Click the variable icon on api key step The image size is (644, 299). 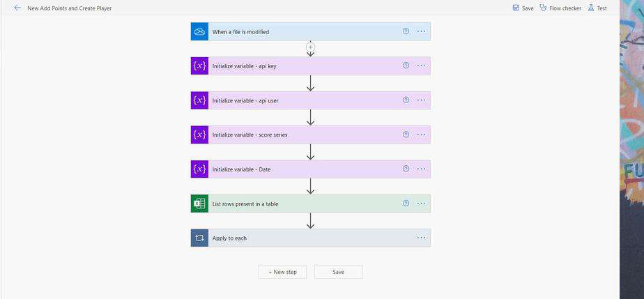(199, 66)
